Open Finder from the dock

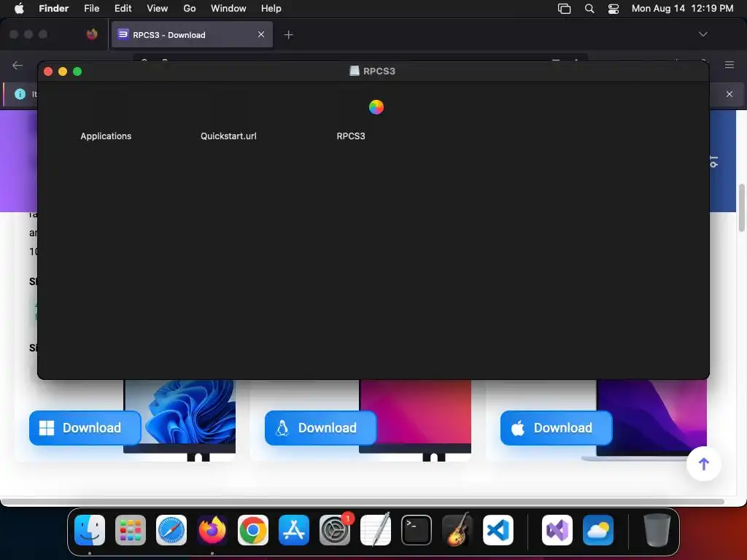[90, 530]
